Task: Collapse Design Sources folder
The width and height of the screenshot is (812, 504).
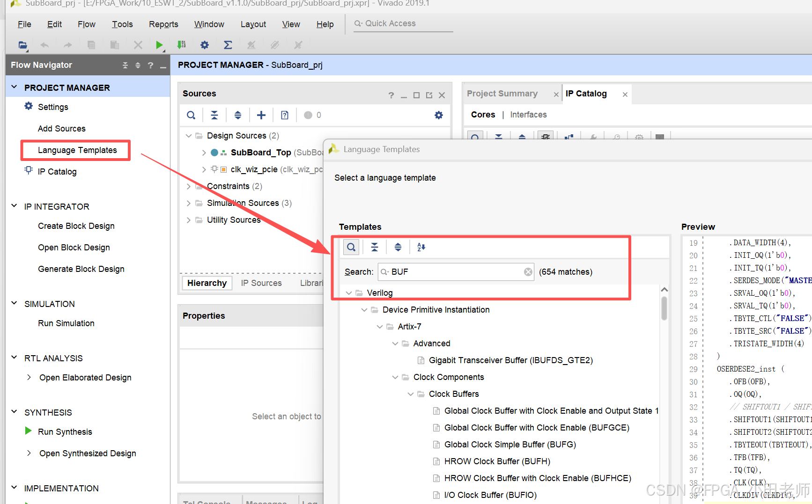Action: pos(189,136)
